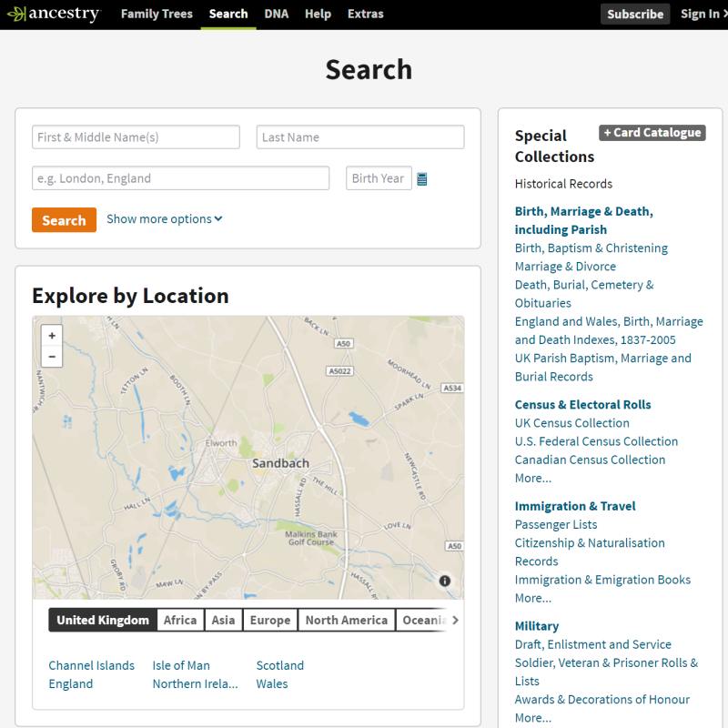
Task: Open the Card Catalogue
Action: [x=652, y=132]
